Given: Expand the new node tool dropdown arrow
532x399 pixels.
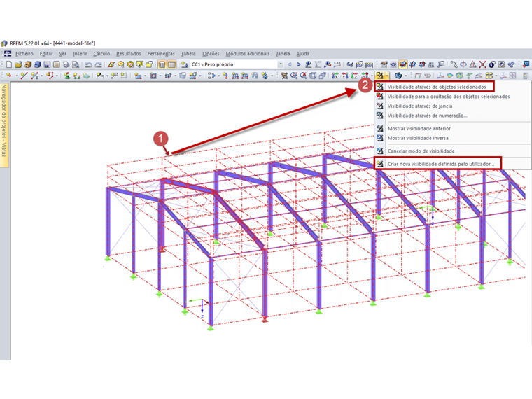Looking at the screenshot, I should coord(17,76).
